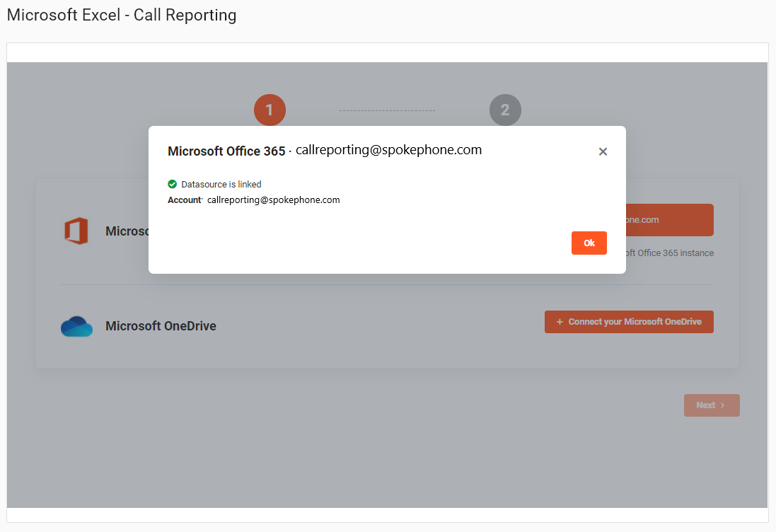Confirm with the Ok button

[589, 243]
